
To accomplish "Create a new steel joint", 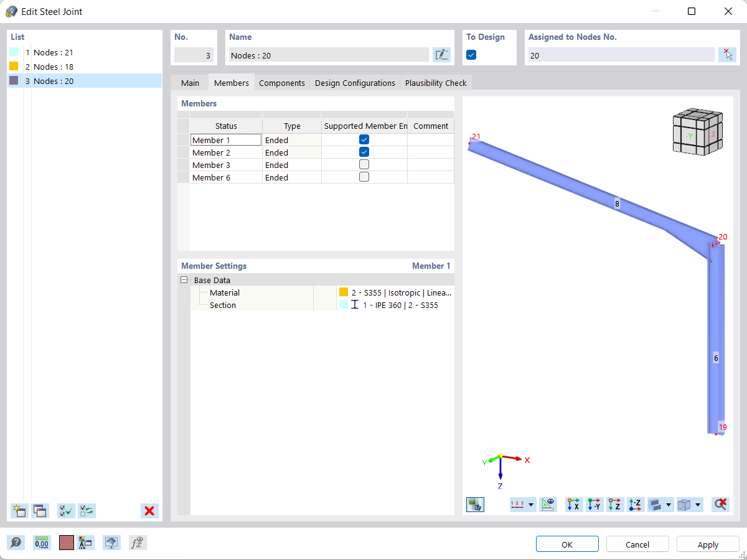I will tap(19, 511).
